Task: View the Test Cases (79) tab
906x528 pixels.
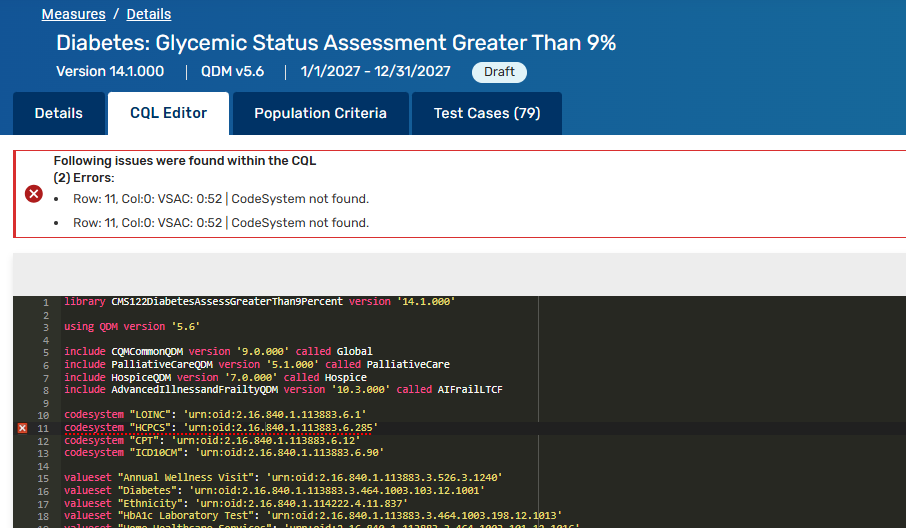Action: pyautogui.click(x=486, y=113)
